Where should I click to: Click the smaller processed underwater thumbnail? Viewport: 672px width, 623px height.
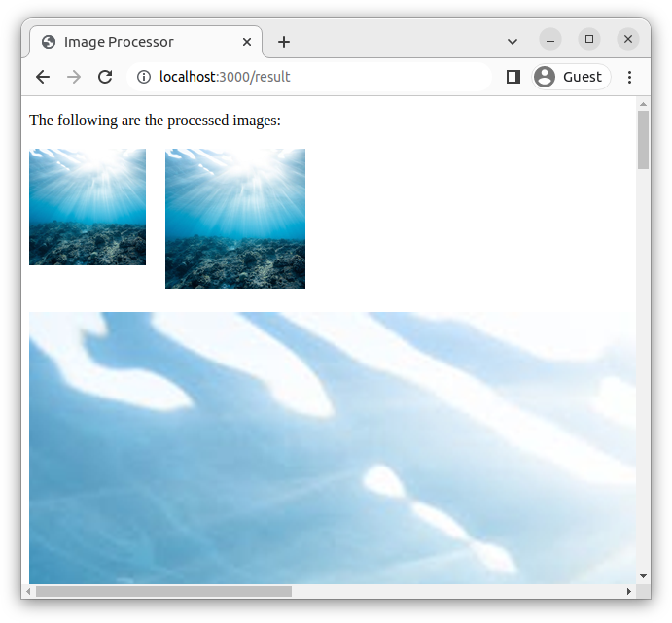tap(88, 207)
